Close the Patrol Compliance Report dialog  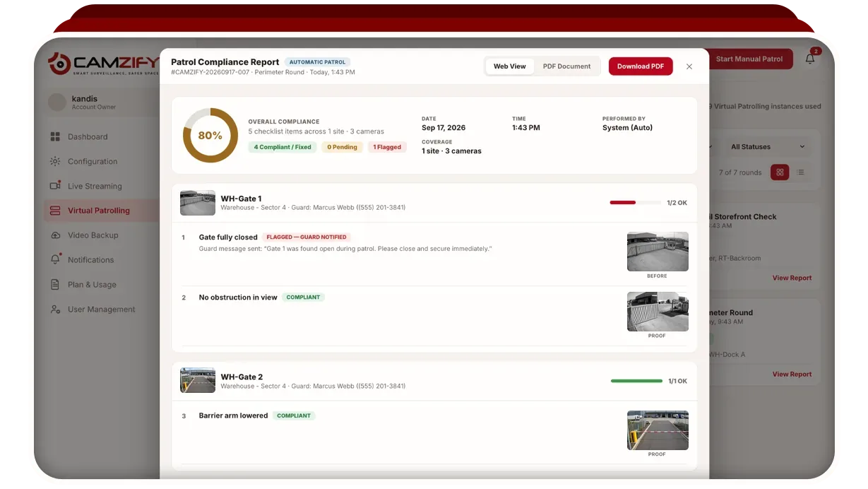(x=689, y=66)
